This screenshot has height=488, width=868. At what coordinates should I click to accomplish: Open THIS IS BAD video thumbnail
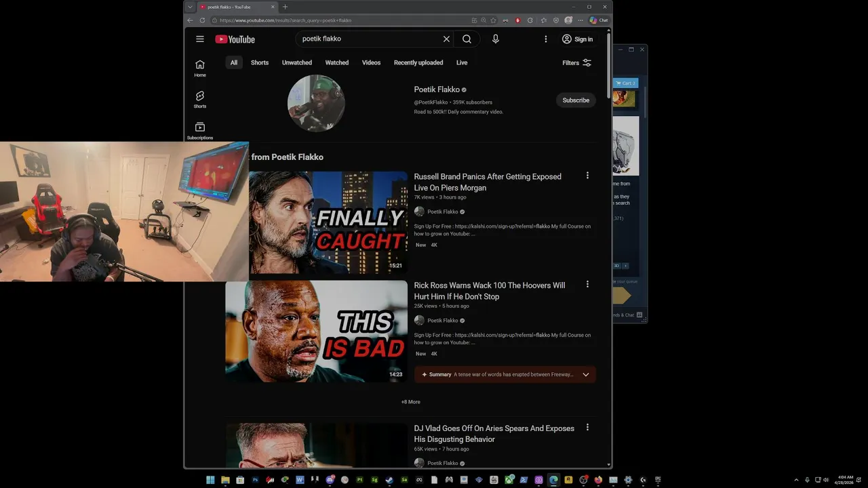click(316, 331)
